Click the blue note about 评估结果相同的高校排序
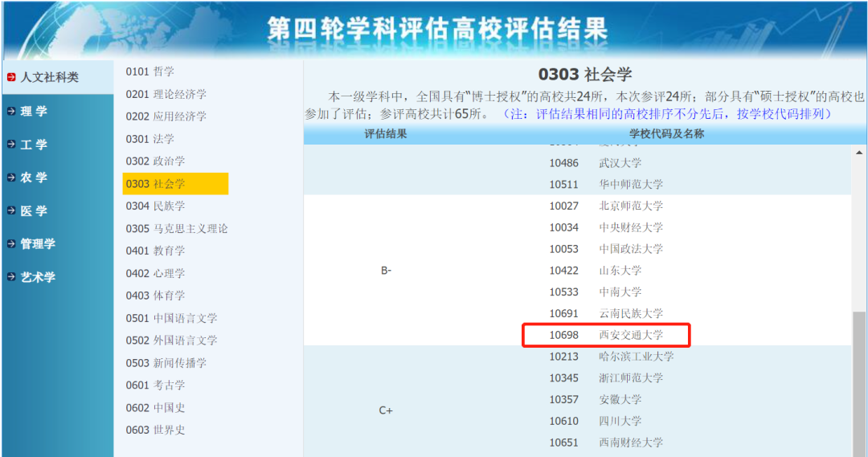Viewport: 868px width, 457px height. (666, 114)
